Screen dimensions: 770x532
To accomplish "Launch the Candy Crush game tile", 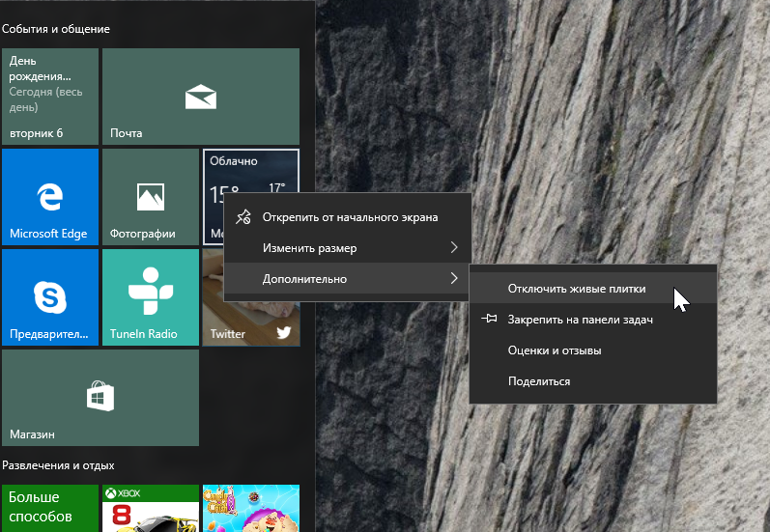I will pos(251,508).
